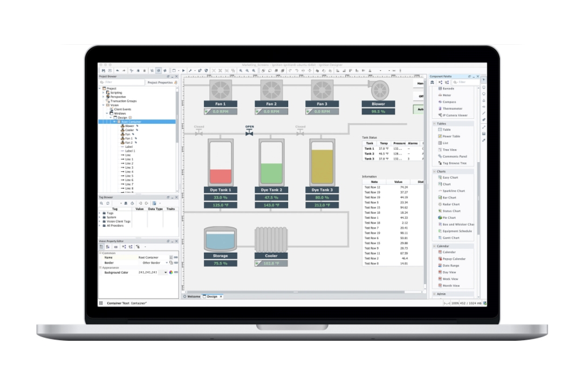Image resolution: width=588 pixels, height=384 pixels.
Task: Click the Undo arrow in the toolbar
Action: (x=117, y=71)
